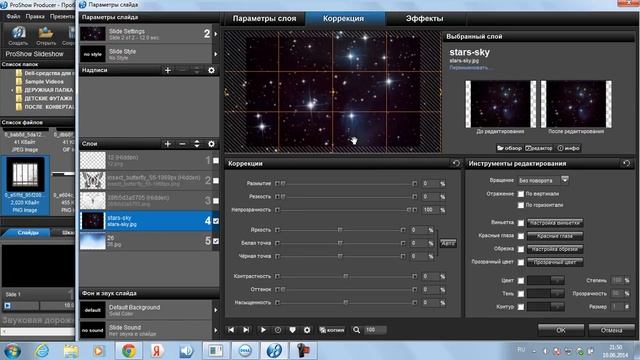The width and height of the screenshot is (640, 360).
Task: Open Windows Start menu
Action: click(x=12, y=351)
